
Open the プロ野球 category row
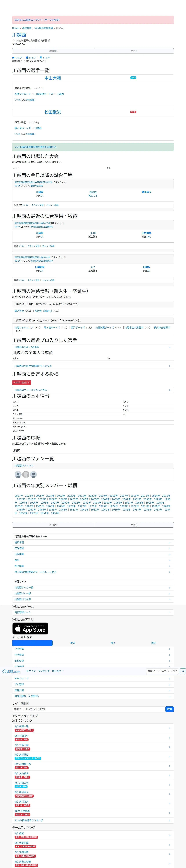point(93,684)
